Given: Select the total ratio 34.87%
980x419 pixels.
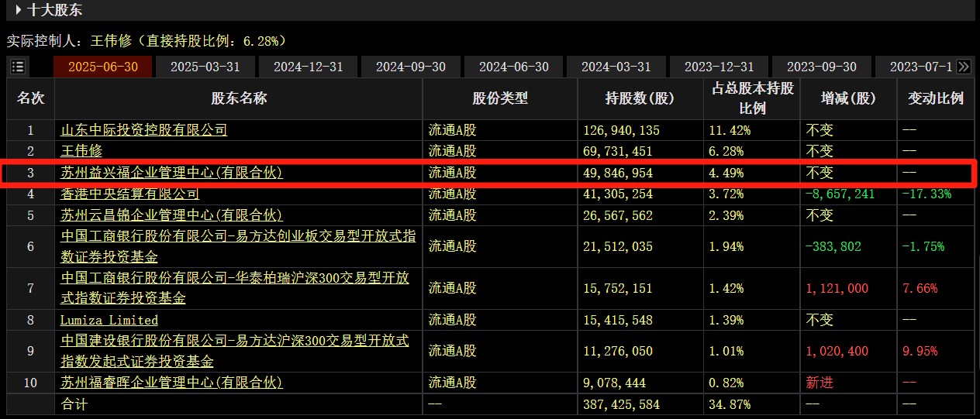Looking at the screenshot, I should (730, 404).
